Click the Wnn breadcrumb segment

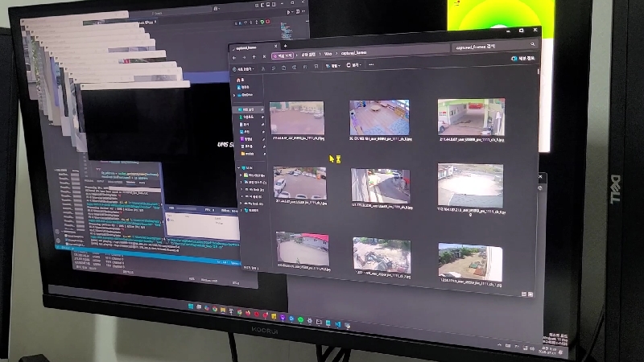pos(327,53)
